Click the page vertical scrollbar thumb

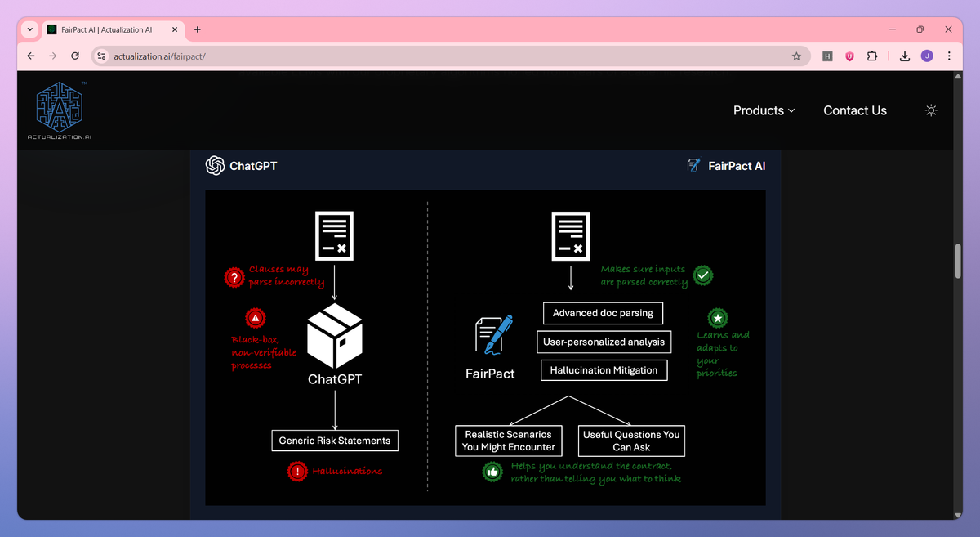click(958, 261)
